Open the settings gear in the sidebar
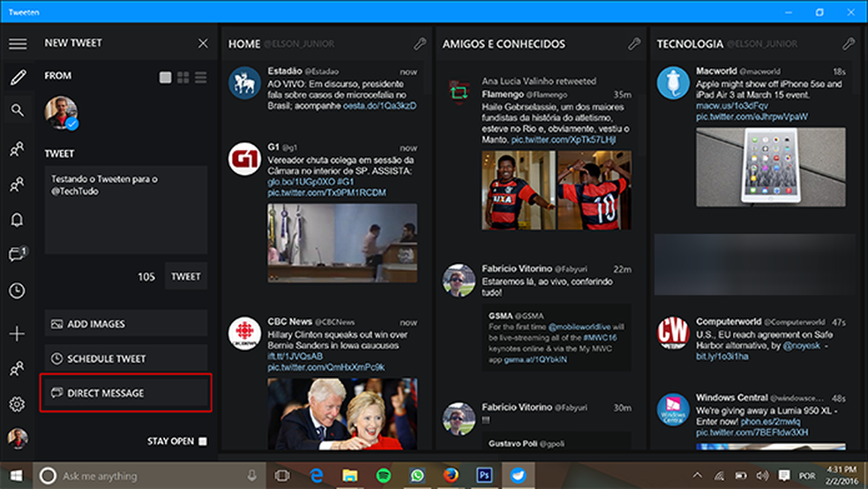This screenshot has height=489, width=868. coord(17,404)
